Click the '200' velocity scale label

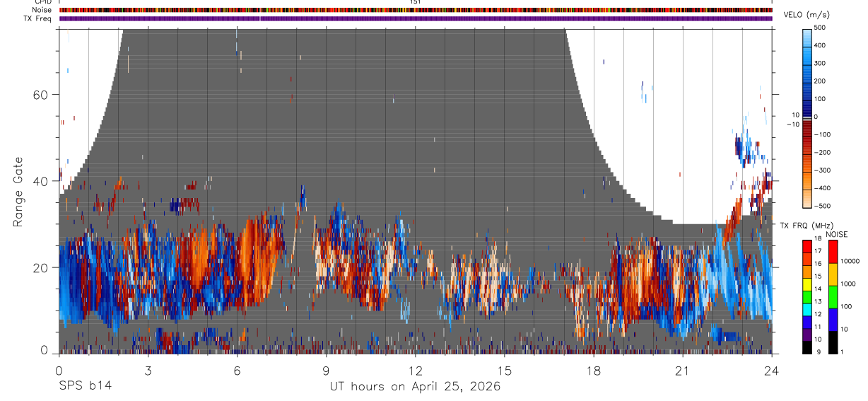pyautogui.click(x=820, y=81)
